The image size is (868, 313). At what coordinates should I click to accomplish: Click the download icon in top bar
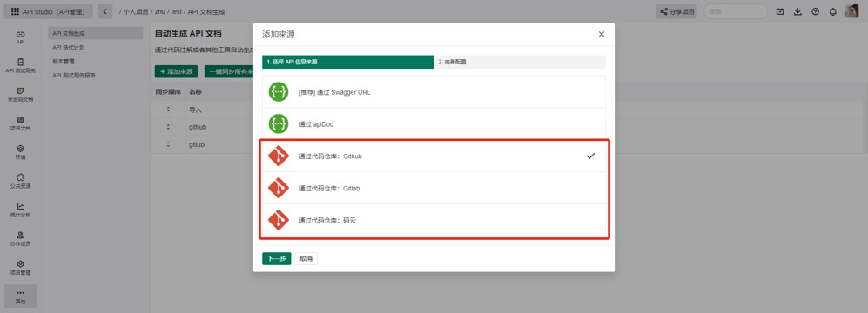pyautogui.click(x=797, y=11)
